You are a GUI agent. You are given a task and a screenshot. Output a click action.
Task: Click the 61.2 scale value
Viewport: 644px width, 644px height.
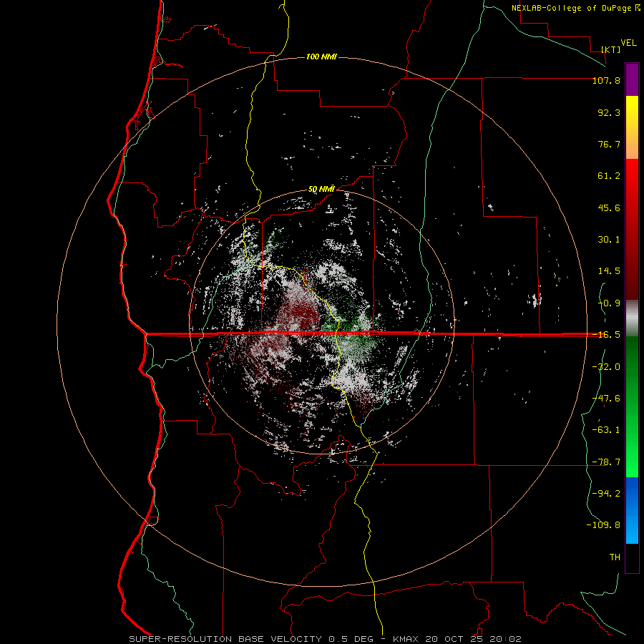point(609,176)
